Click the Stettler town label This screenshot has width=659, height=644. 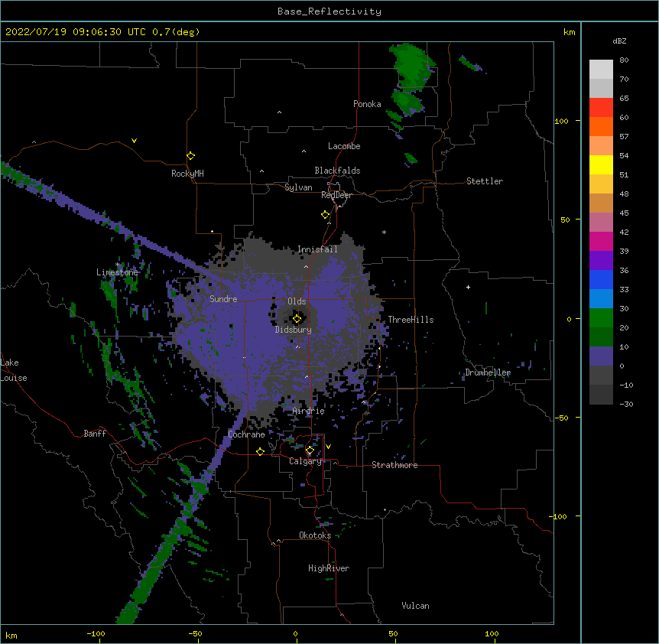(x=485, y=181)
